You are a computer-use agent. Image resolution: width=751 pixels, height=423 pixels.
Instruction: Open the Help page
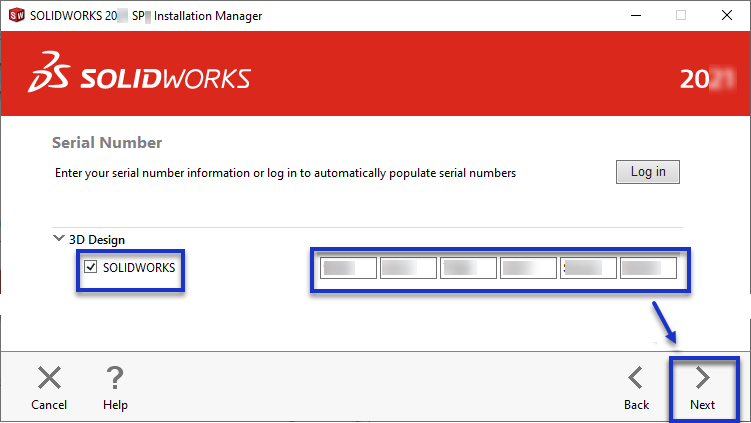(x=115, y=389)
